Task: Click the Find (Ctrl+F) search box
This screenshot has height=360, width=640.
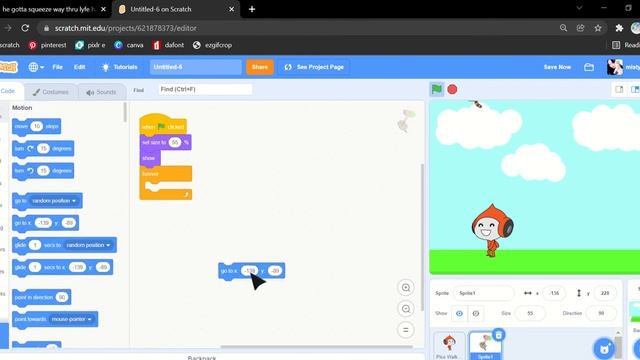Action: click(205, 89)
